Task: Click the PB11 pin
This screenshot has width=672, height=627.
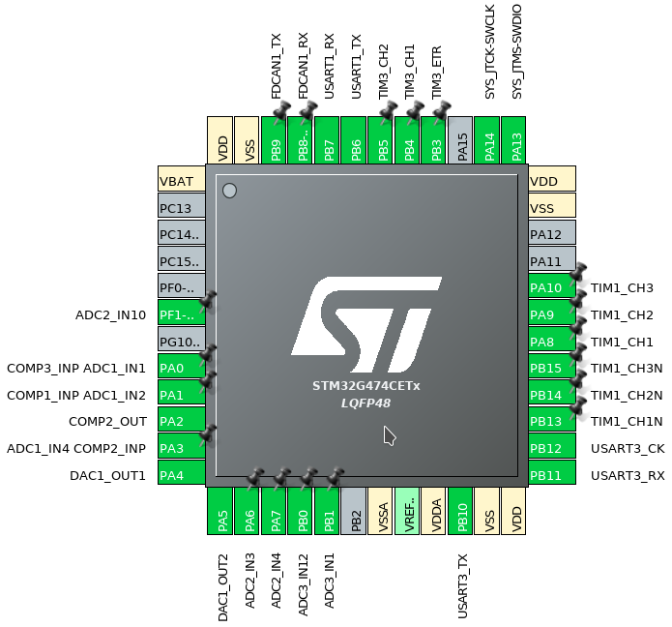Action: 552,473
